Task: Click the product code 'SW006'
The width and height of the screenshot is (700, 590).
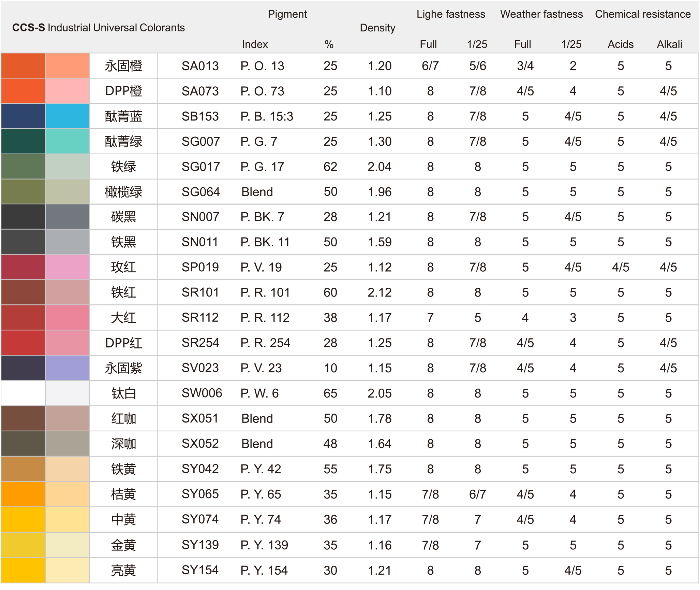Action: (202, 393)
